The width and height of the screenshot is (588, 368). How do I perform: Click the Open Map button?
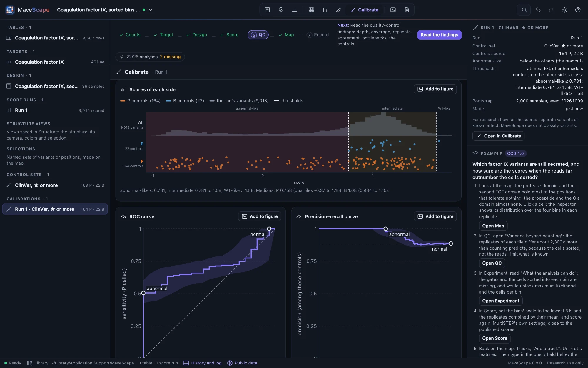(x=493, y=226)
